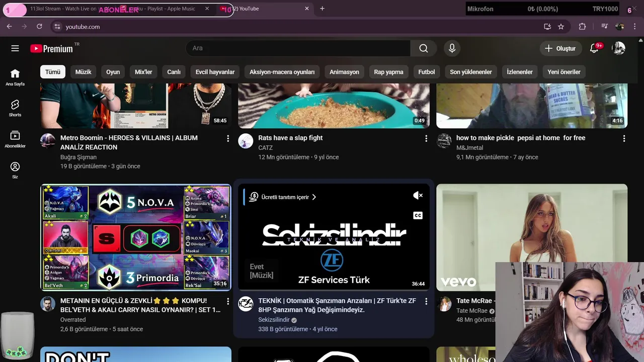Image resolution: width=644 pixels, height=362 pixels.
Task: Open the N.O.V.A Primordia video thumbnail
Action: (136, 237)
